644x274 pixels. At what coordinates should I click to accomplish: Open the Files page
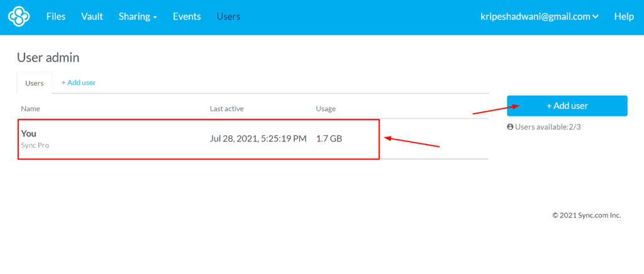56,17
